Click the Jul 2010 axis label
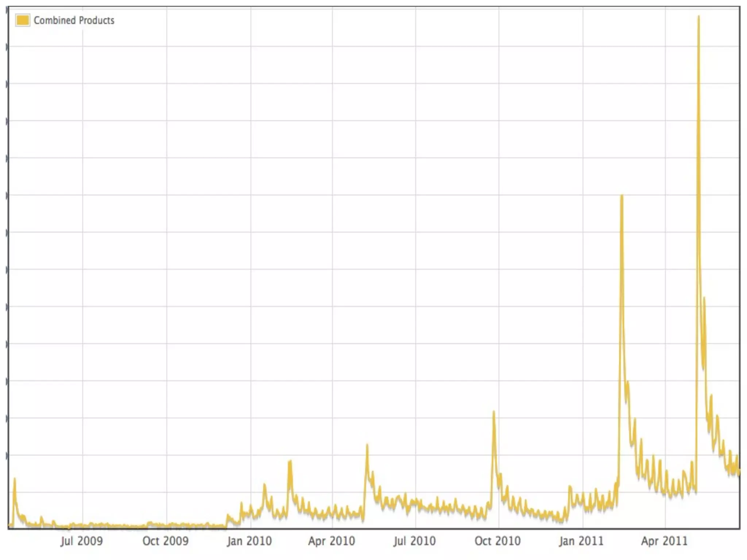Viewport: 747px width, 560px height. tap(415, 541)
